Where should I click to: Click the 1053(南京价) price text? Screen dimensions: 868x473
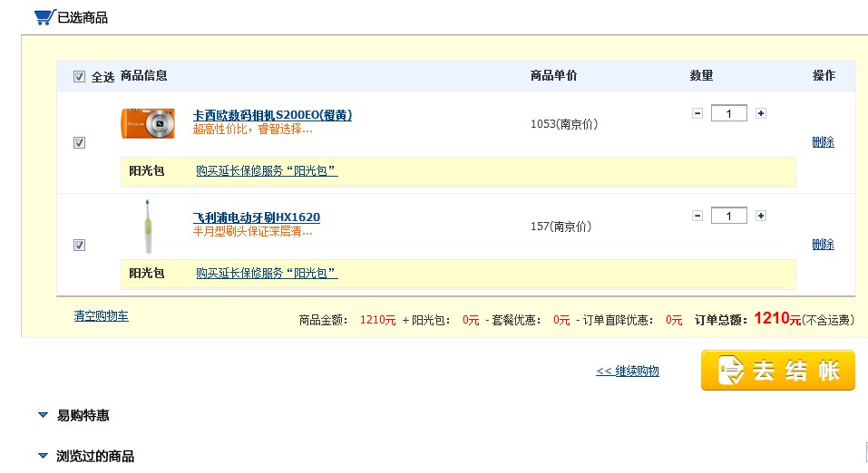click(564, 124)
